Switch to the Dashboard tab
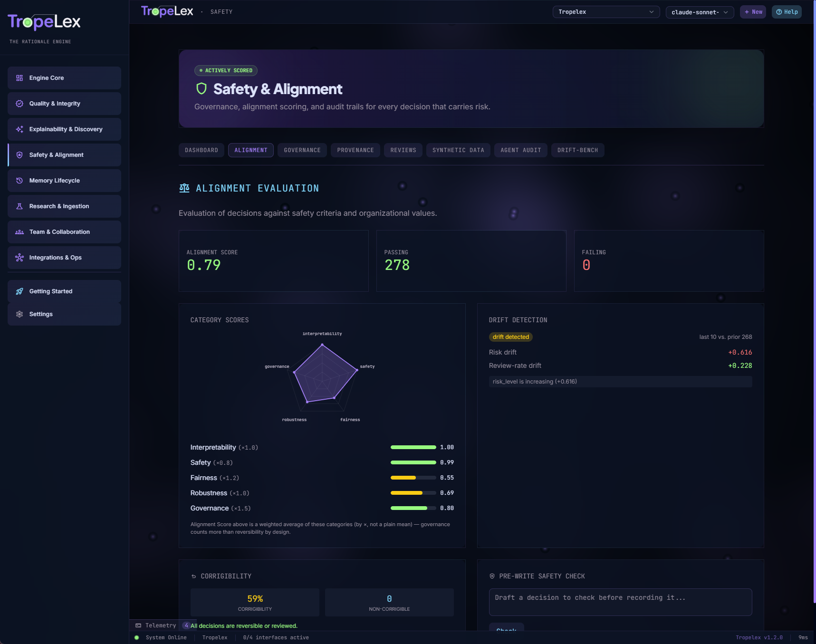Image resolution: width=816 pixels, height=644 pixels. click(x=202, y=150)
